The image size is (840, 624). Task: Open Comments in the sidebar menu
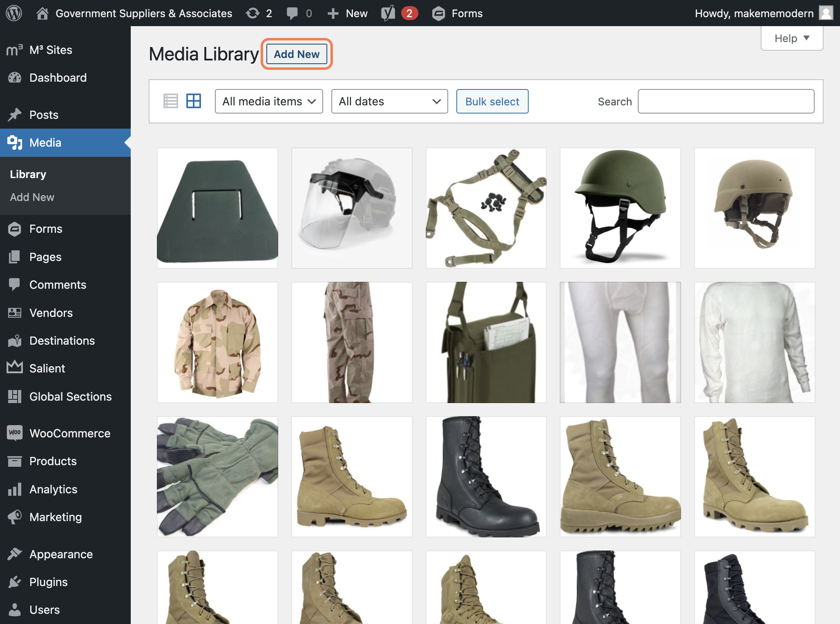65,285
